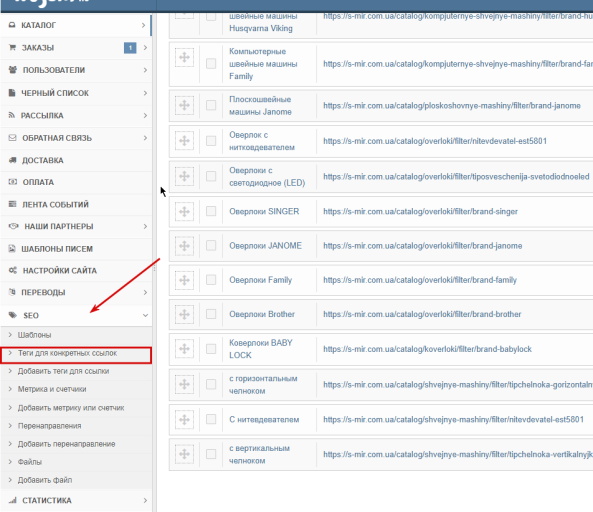Click the Настройки сайта gears icon
This screenshot has width=593, height=512.
[13, 270]
